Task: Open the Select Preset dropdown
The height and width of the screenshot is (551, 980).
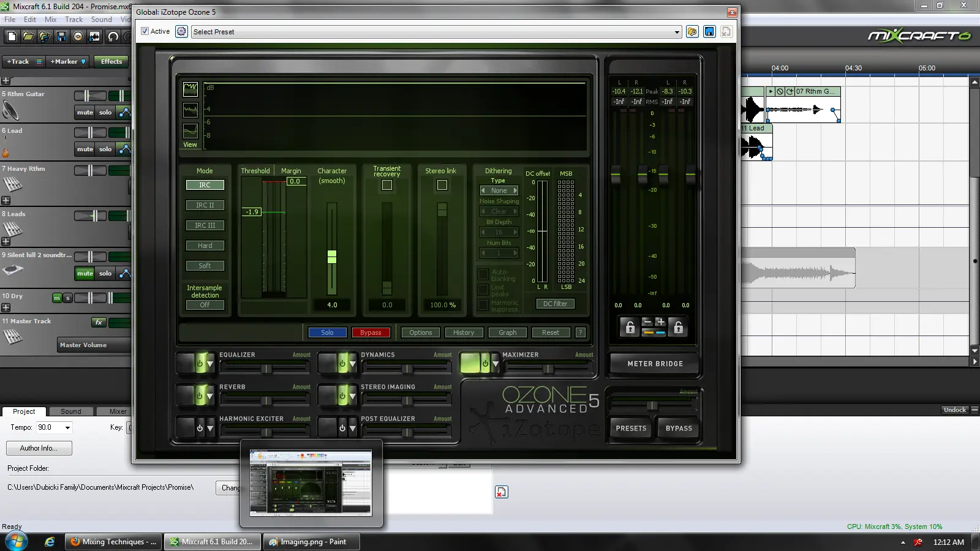Action: click(677, 32)
